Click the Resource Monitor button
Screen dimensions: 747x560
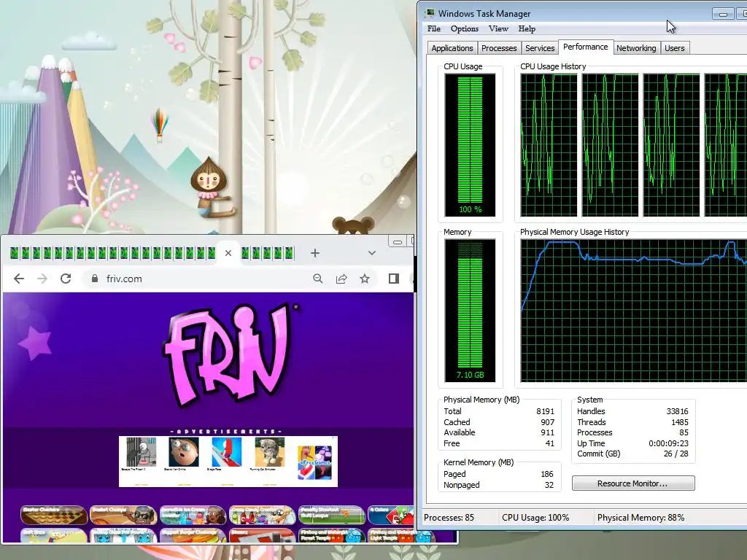click(x=633, y=483)
